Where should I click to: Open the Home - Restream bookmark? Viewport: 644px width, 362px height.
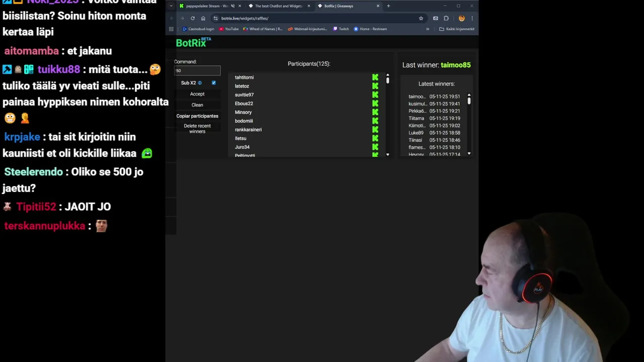tap(370, 29)
